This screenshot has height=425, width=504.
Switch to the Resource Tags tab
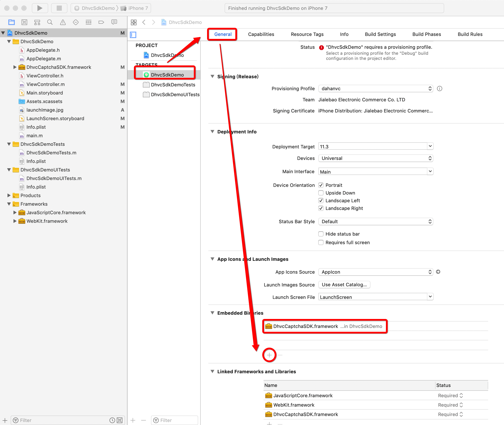(x=307, y=34)
